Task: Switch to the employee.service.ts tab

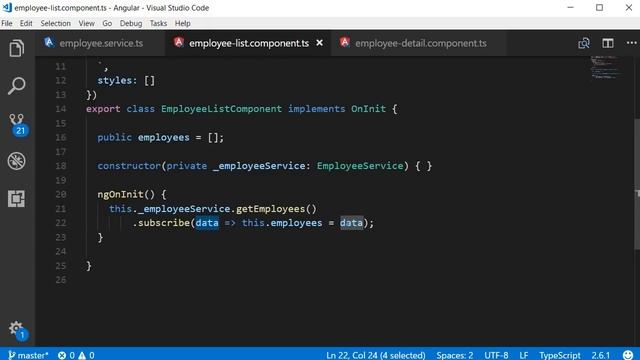Action: pos(101,43)
